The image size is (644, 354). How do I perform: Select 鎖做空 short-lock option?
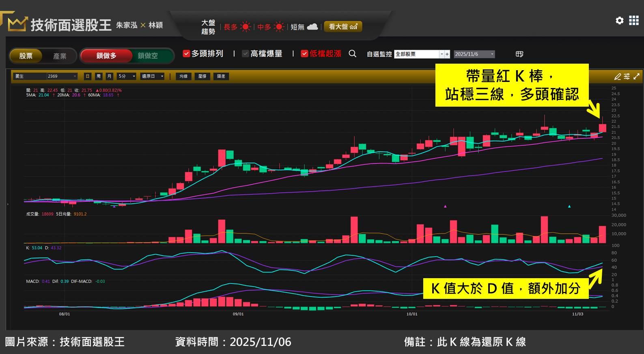[148, 56]
